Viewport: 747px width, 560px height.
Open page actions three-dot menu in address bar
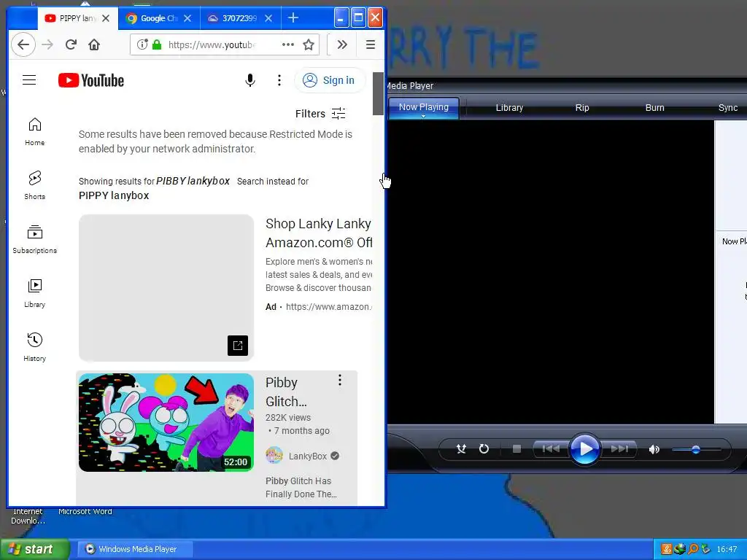pos(287,44)
